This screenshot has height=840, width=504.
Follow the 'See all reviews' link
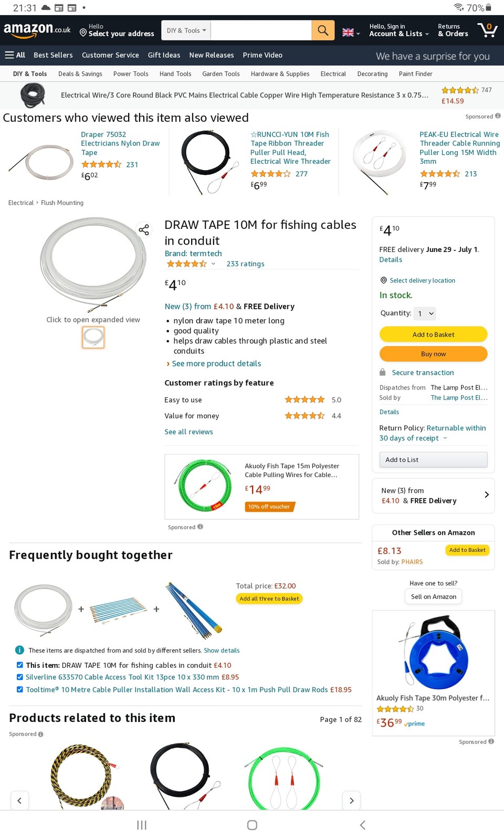[188, 432]
